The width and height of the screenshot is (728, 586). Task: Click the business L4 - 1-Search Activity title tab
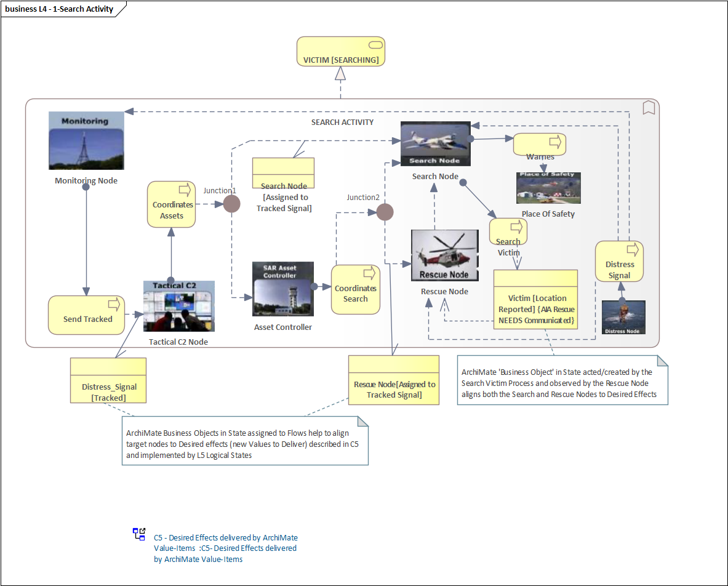pos(60,9)
